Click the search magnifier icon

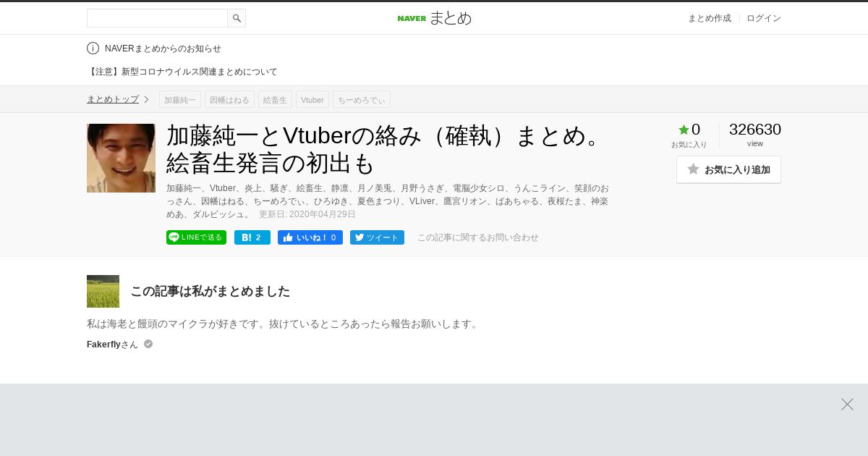(x=237, y=18)
